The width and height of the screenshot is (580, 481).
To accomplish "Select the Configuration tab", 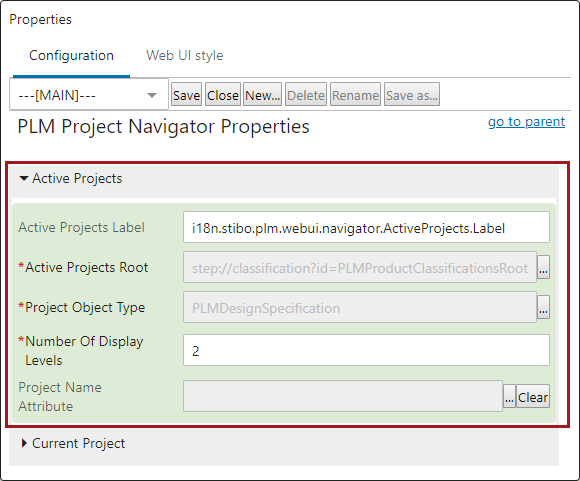I will pos(71,56).
